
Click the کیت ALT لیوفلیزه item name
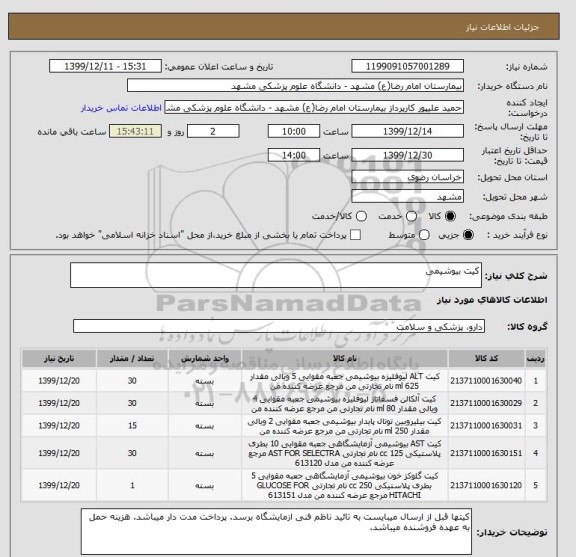point(345,381)
